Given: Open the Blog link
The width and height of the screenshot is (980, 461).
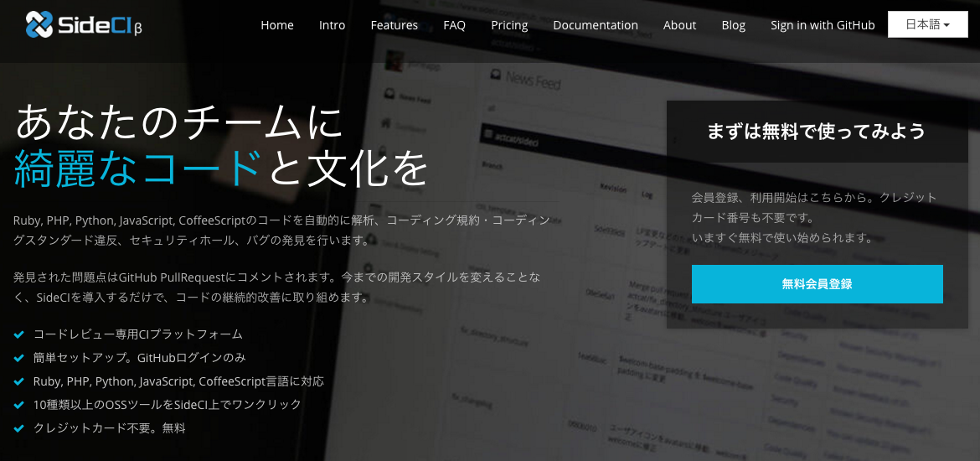Looking at the screenshot, I should (x=733, y=25).
